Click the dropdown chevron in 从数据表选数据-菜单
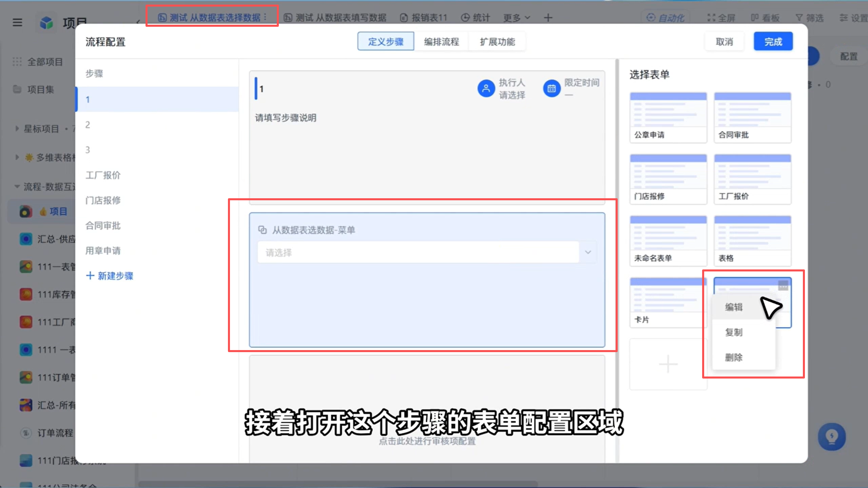The height and width of the screenshot is (488, 868). pyautogui.click(x=588, y=252)
